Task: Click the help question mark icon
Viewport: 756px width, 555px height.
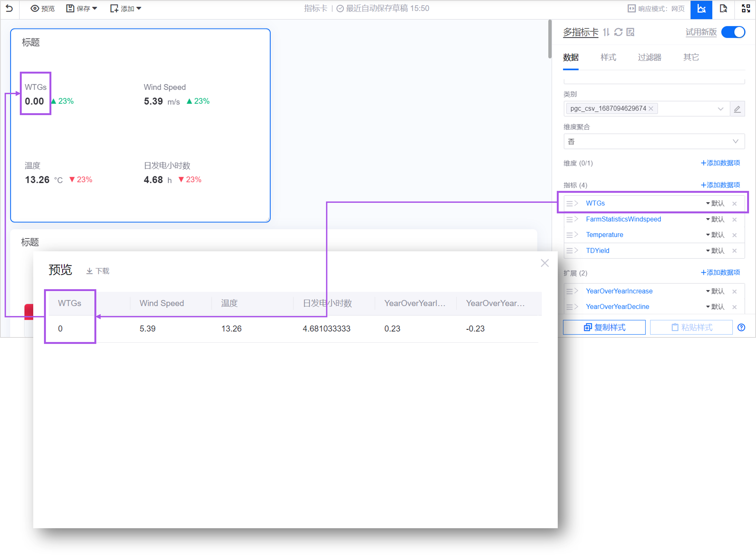Action: coord(741,327)
